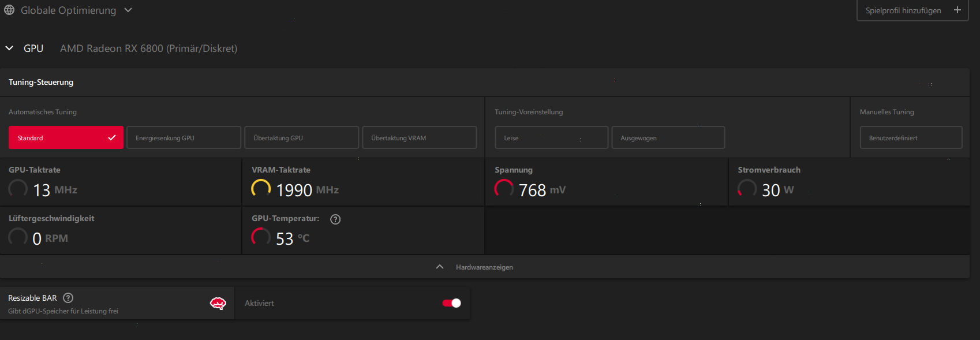Click the globe icon beside Globale Optimierung

9,10
